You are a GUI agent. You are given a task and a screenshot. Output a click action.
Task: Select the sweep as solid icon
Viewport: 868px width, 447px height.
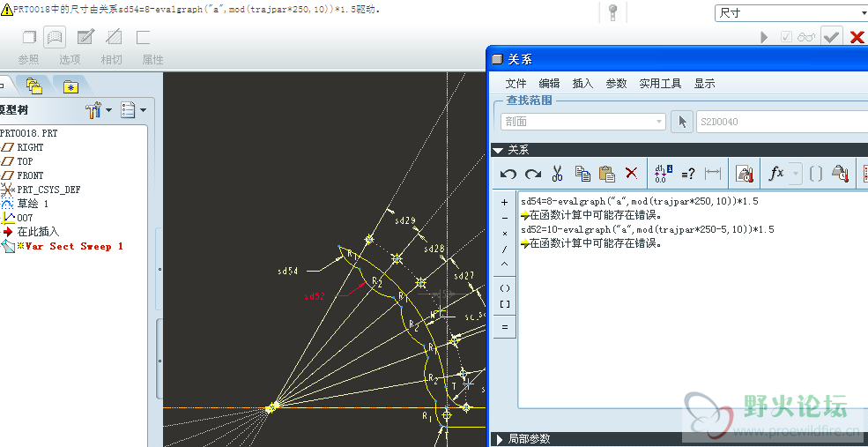pyautogui.click(x=29, y=38)
